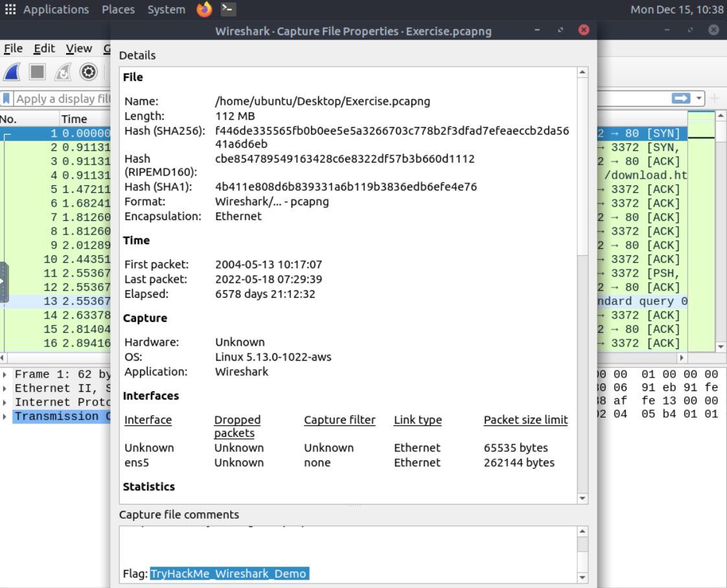Screen dimensions: 727x588
Task: Click the display filter bookmark icon
Action: (6, 98)
